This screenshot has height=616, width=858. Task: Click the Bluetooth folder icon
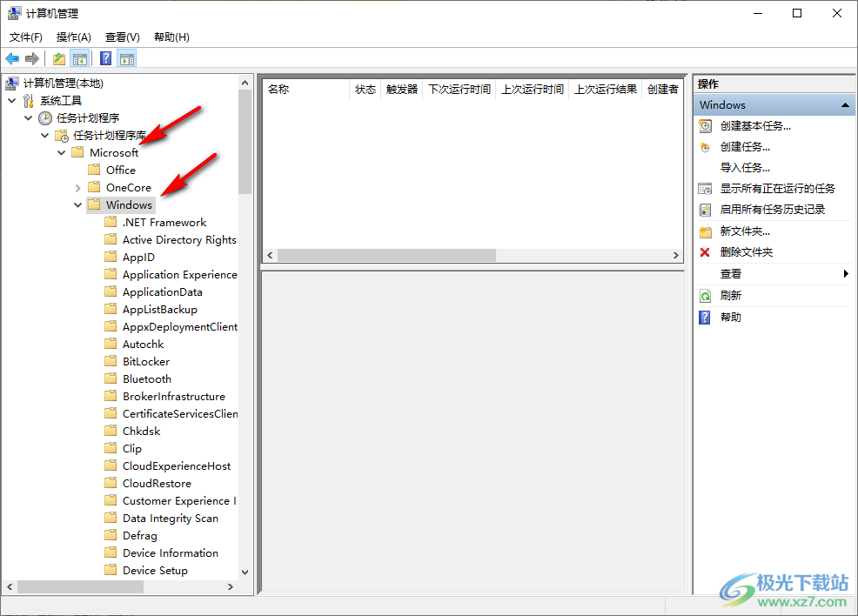[x=111, y=378]
